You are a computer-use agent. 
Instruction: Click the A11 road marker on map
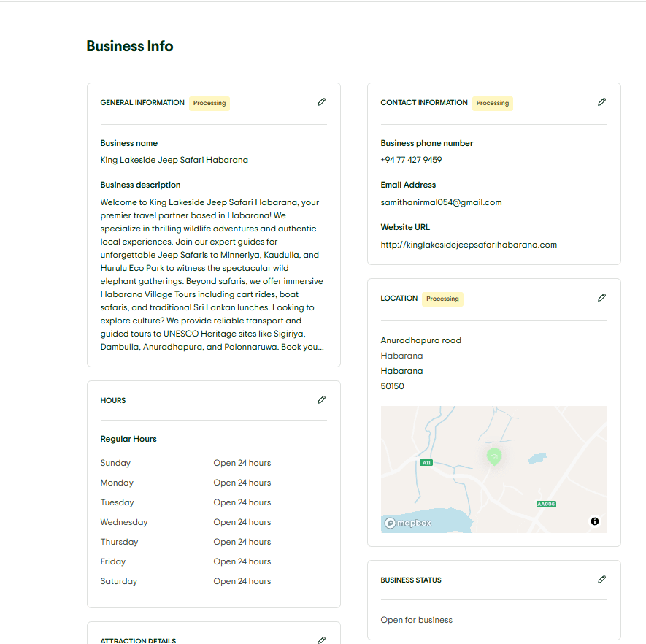(426, 463)
